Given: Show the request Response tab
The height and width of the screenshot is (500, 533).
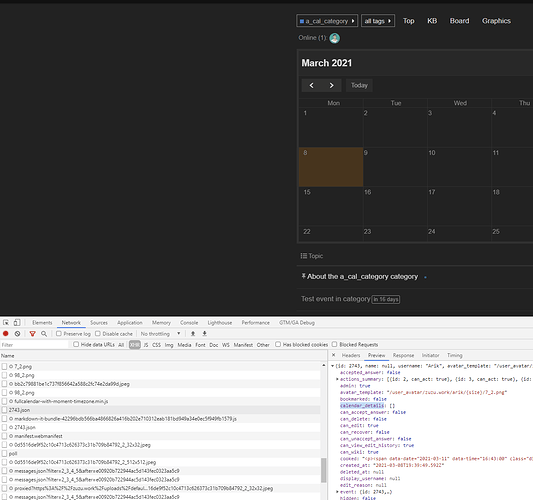Looking at the screenshot, I should pyautogui.click(x=403, y=355).
